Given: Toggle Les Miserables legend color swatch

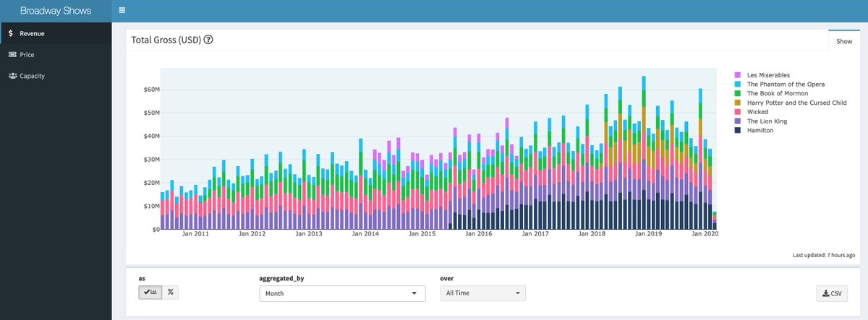Looking at the screenshot, I should point(737,75).
